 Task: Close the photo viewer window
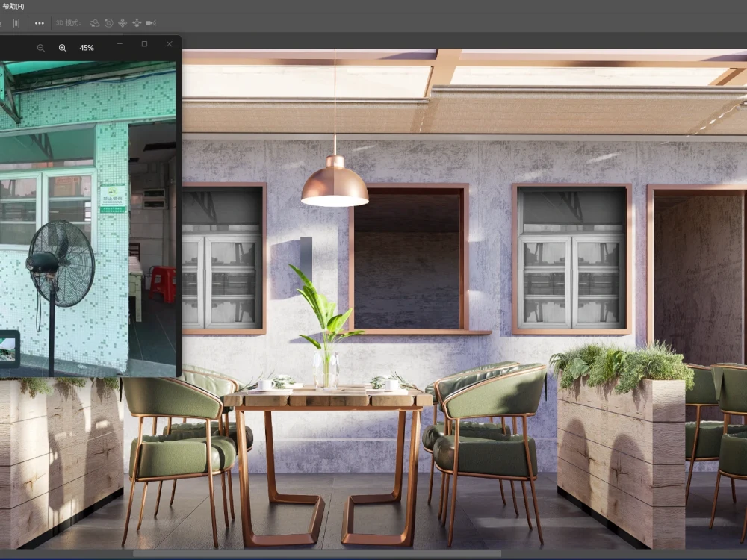pos(170,44)
